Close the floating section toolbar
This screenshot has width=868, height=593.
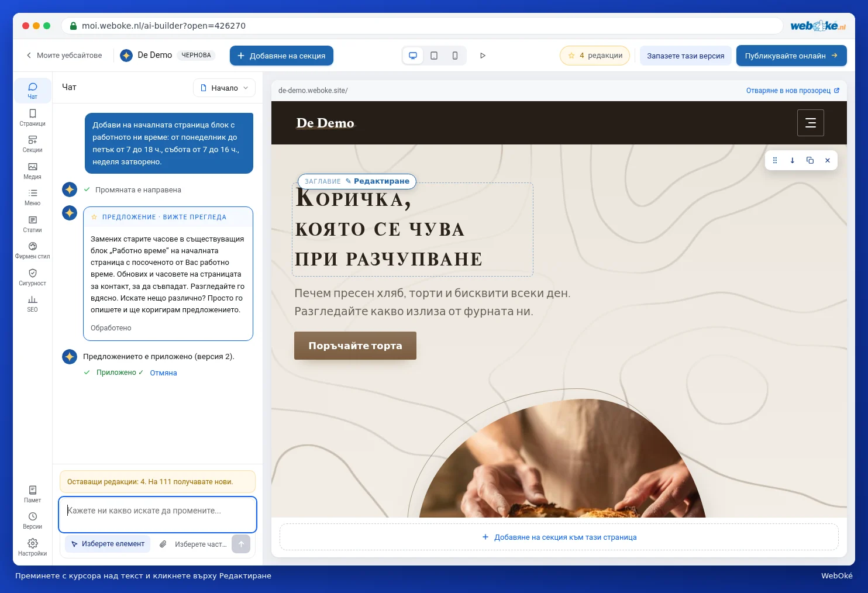coord(828,160)
